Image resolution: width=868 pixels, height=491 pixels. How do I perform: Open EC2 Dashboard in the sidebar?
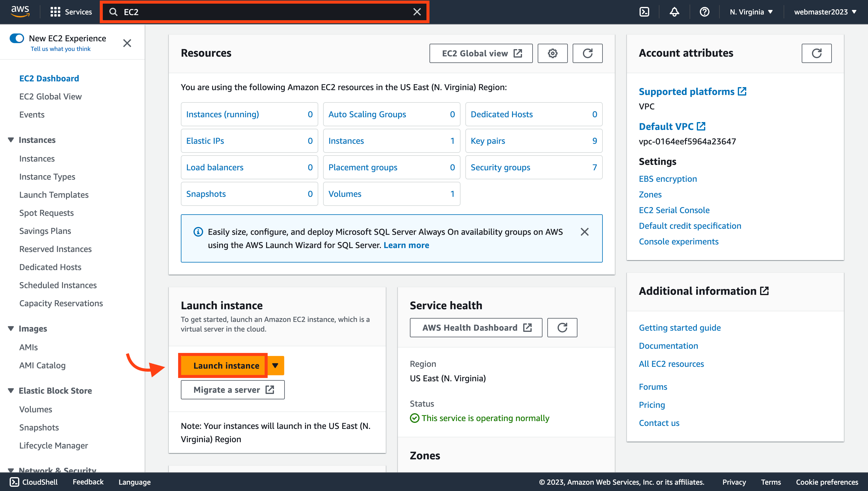[x=49, y=78]
